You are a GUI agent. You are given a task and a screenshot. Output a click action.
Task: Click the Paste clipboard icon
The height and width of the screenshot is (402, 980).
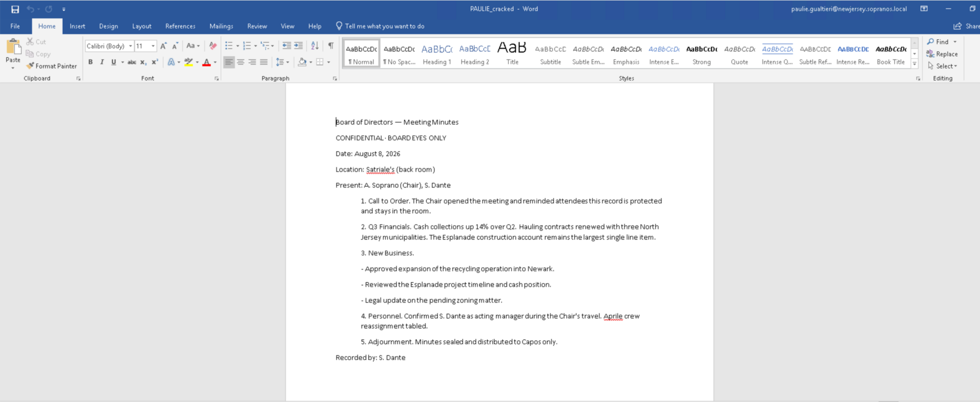pyautogui.click(x=13, y=47)
